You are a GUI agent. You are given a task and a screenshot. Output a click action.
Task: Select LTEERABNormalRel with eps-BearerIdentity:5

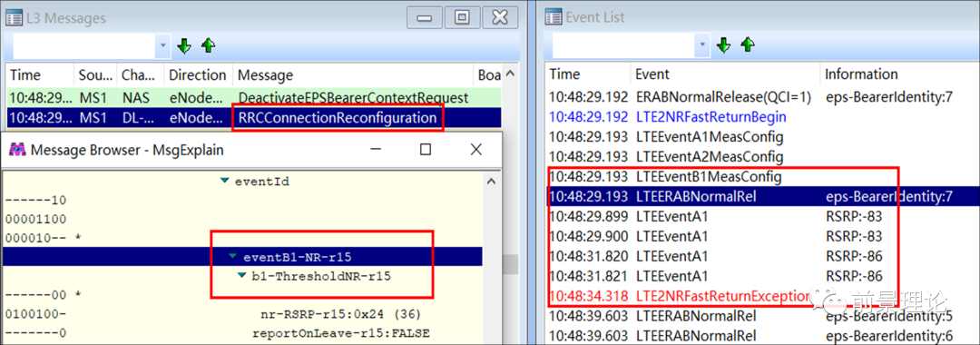pyautogui.click(x=762, y=316)
